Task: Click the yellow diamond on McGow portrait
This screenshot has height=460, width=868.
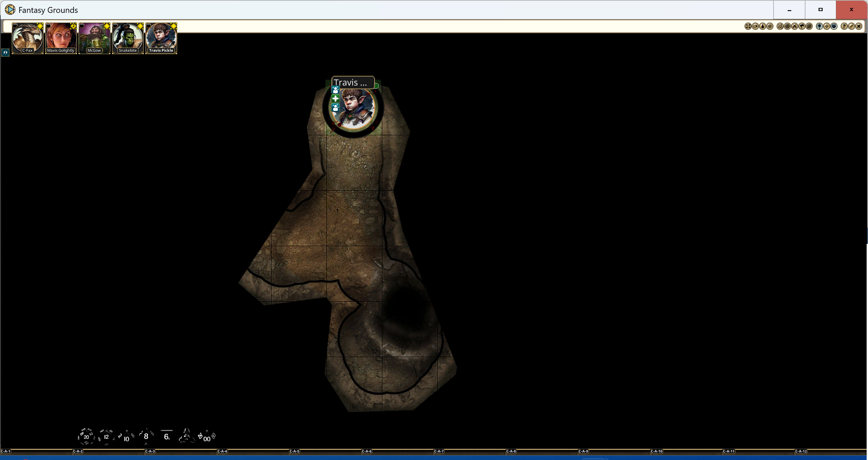Action: point(107,26)
